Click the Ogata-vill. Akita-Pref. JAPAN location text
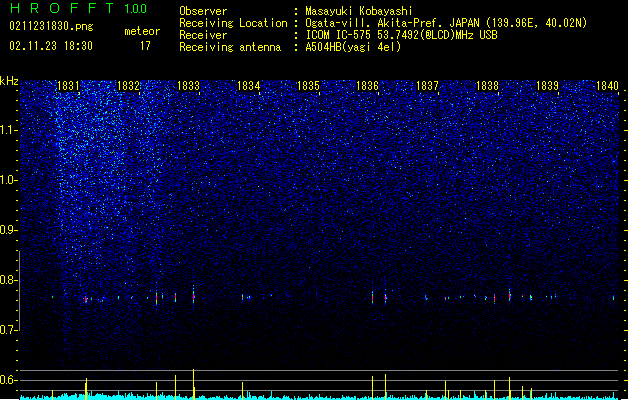629x400 pixels. (446, 23)
